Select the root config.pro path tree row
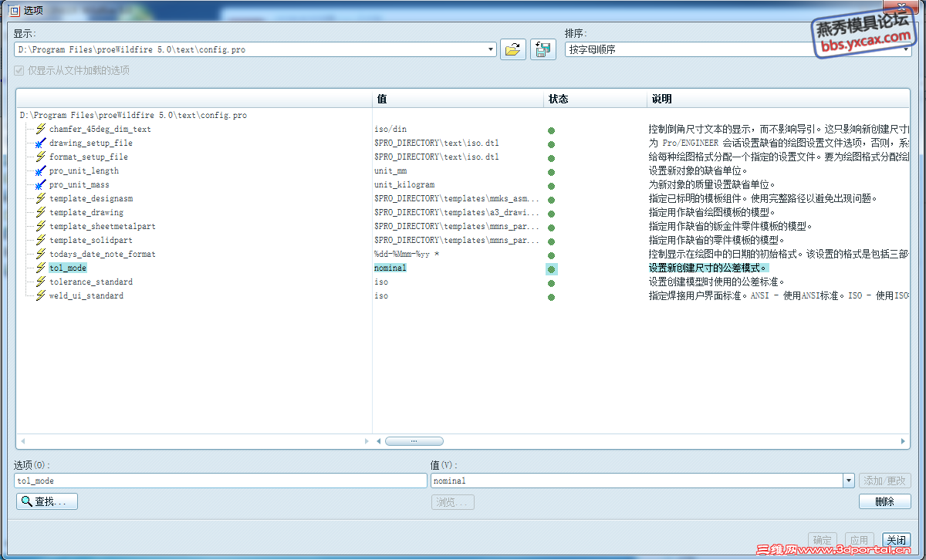Viewport: 926px width, 560px height. (133, 115)
